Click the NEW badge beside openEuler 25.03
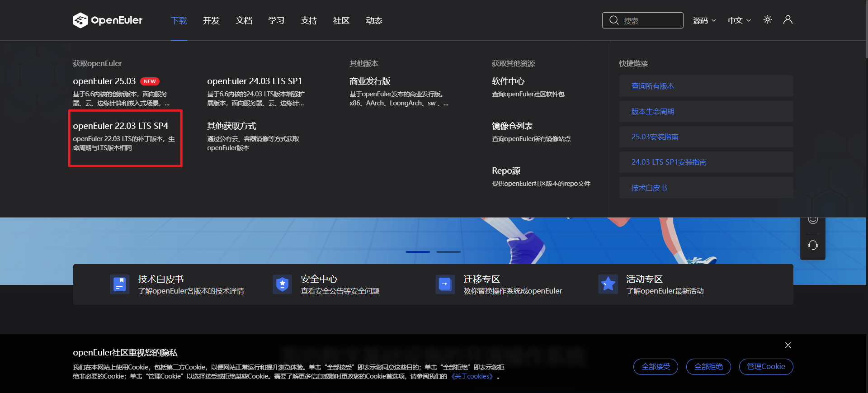The width and height of the screenshot is (868, 393). pyautogui.click(x=150, y=81)
